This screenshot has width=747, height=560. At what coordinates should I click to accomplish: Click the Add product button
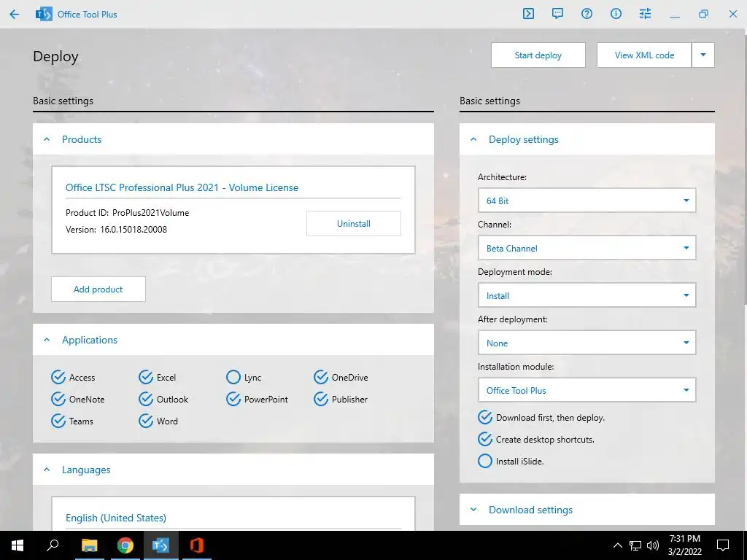(98, 289)
